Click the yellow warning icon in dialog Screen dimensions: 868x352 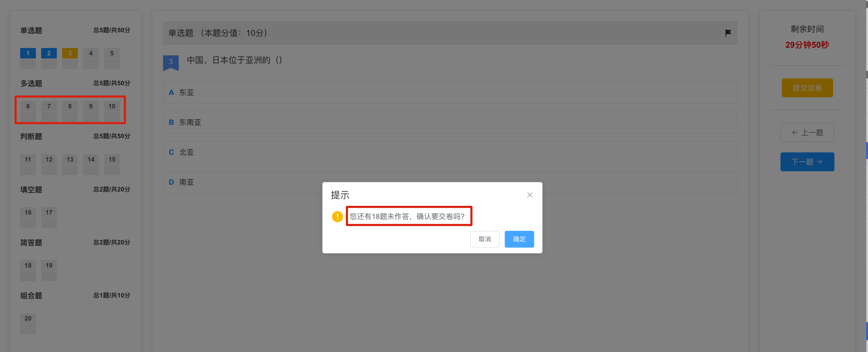[x=337, y=216]
